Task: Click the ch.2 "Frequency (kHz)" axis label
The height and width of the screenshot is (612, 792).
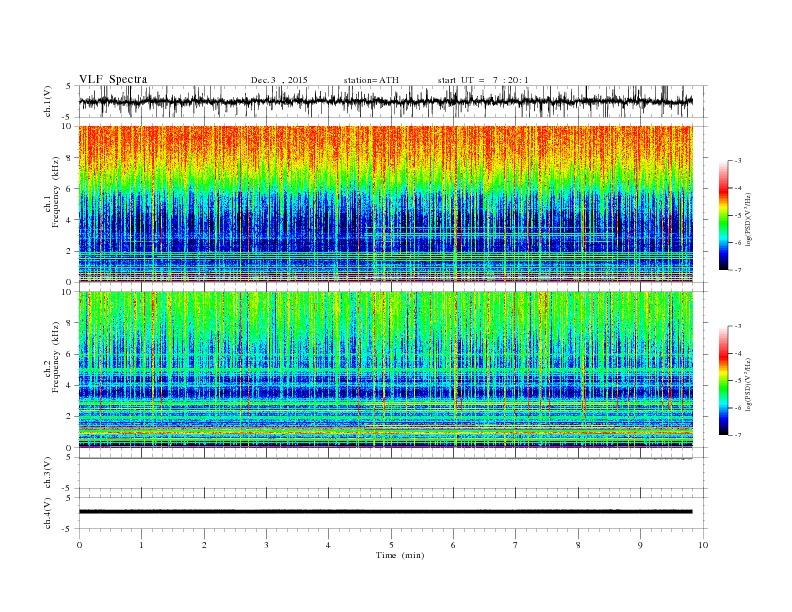Action: (55, 357)
